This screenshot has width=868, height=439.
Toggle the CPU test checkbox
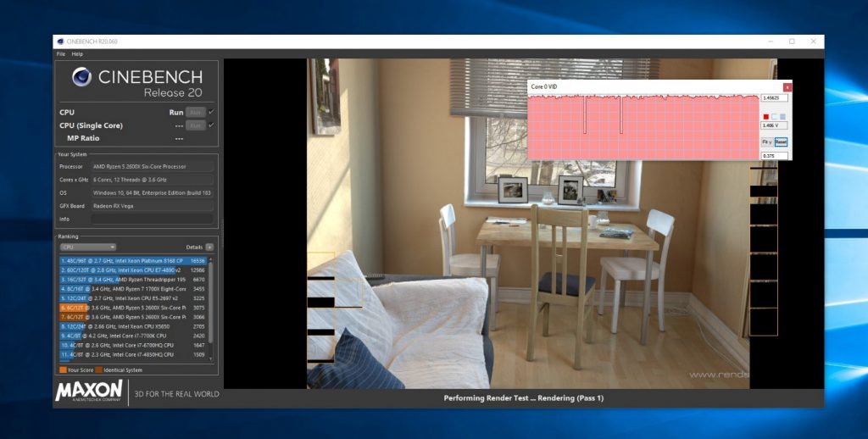[x=211, y=112]
